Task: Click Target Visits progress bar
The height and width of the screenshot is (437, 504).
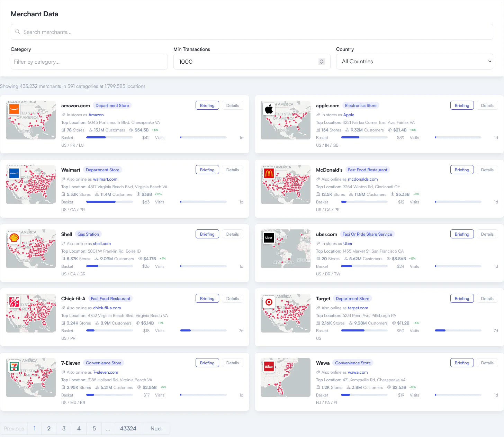Action: tap(458, 330)
